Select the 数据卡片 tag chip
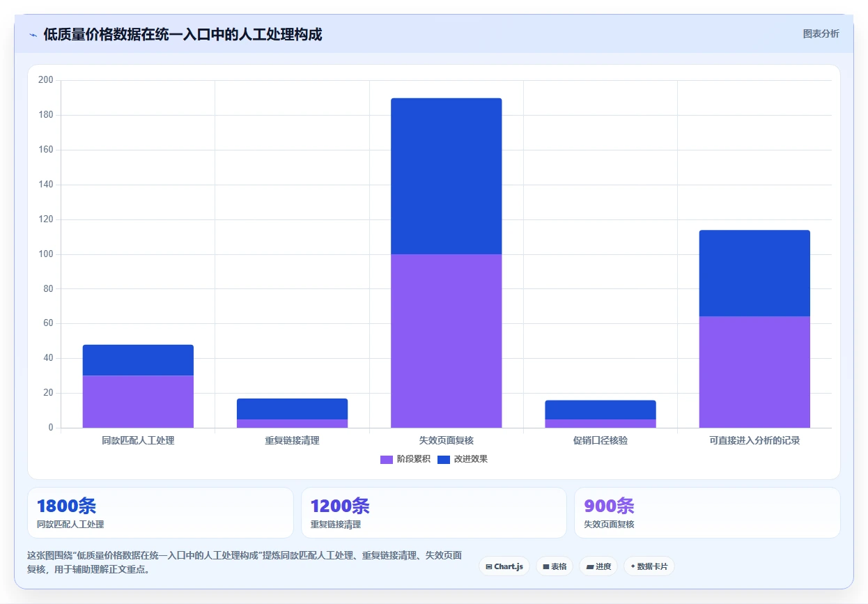 (649, 566)
